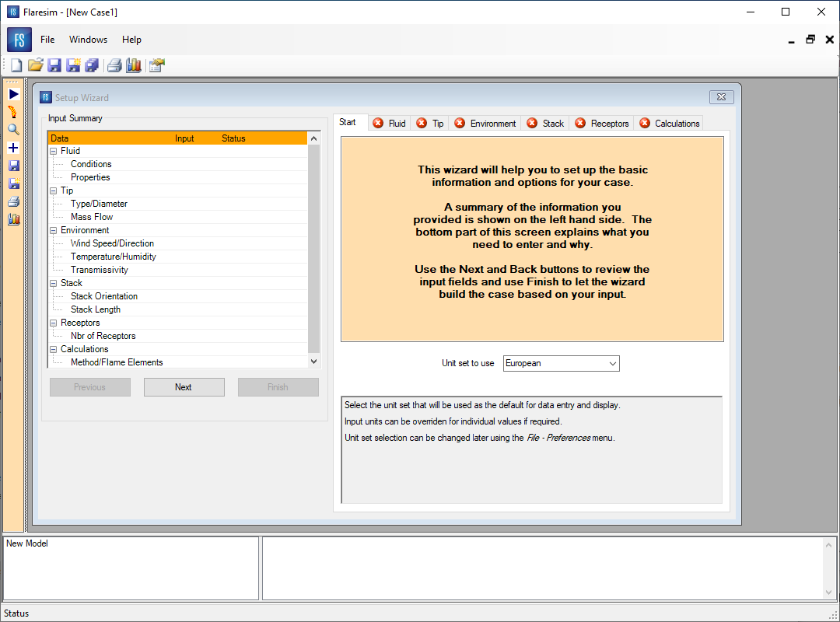Switch to the Environment tab
This screenshot has height=622, width=840.
coord(486,123)
